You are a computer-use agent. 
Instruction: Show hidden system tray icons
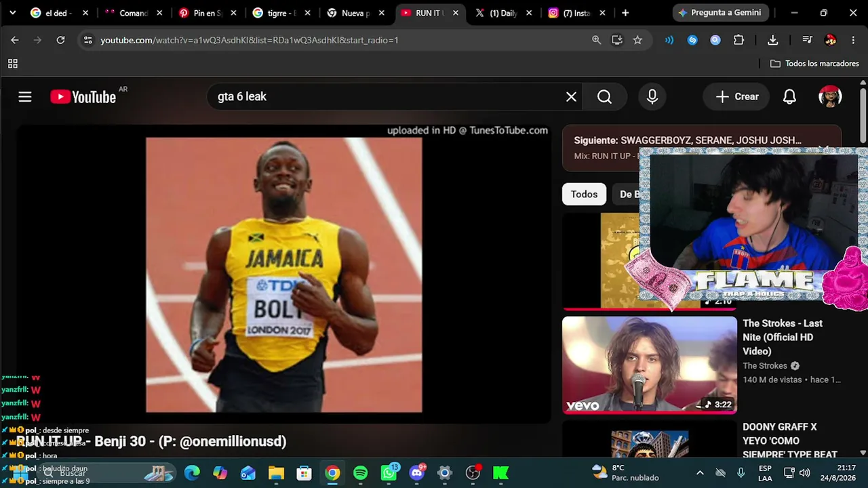(x=700, y=472)
